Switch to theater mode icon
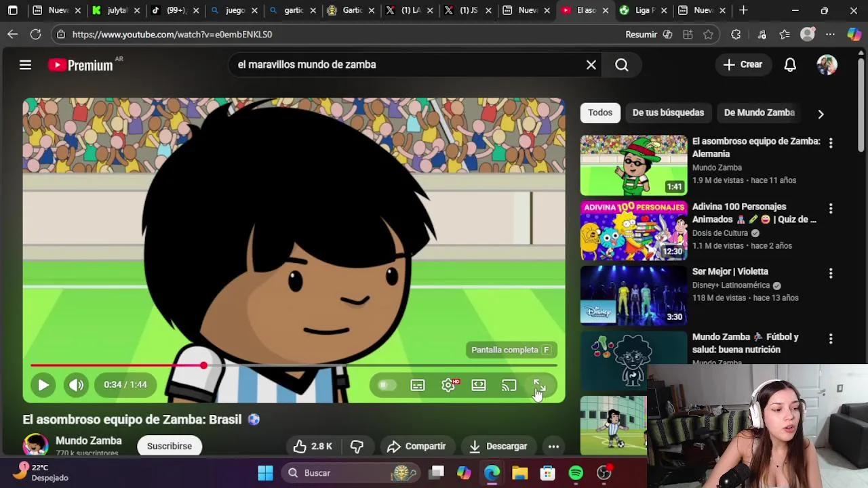868x488 pixels. (x=479, y=385)
